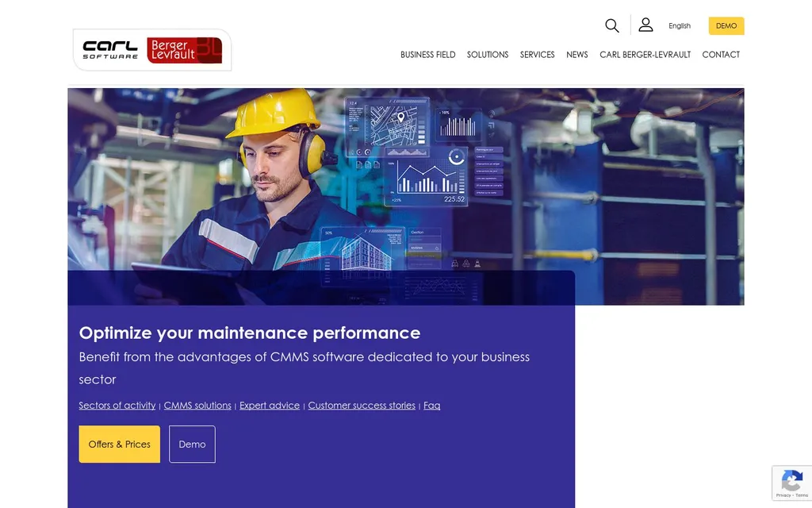This screenshot has width=812, height=508.
Task: Click the user account icon
Action: (645, 25)
